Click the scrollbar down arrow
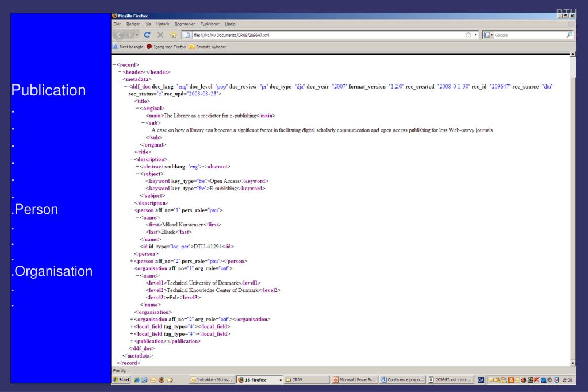Image resolution: width=588 pixels, height=392 pixels. (x=572, y=363)
